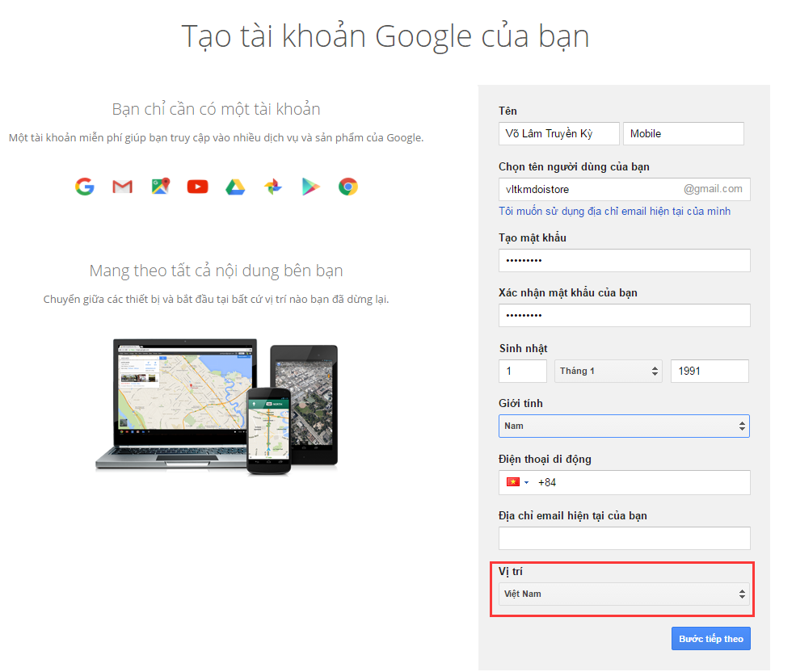Click the Google Play store icon

pos(310,187)
